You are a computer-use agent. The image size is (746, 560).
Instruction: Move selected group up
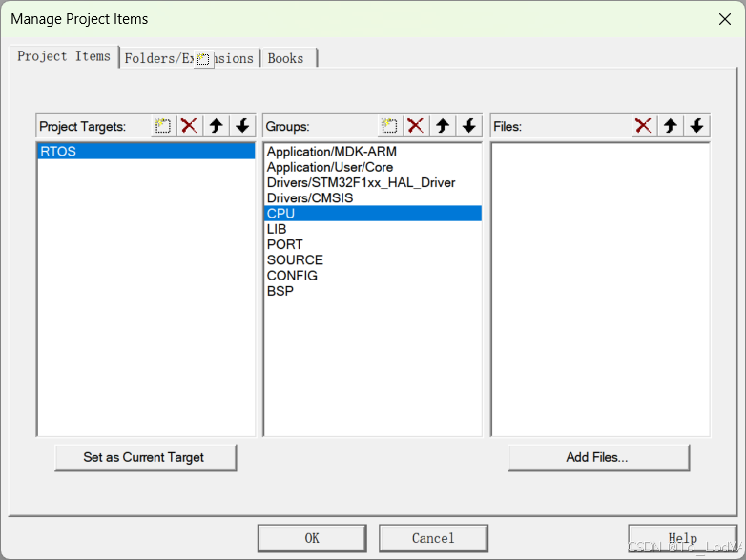[x=443, y=126]
